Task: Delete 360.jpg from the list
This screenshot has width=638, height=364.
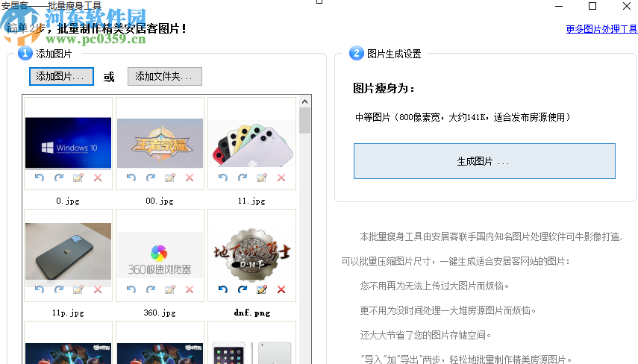Action: point(190,289)
